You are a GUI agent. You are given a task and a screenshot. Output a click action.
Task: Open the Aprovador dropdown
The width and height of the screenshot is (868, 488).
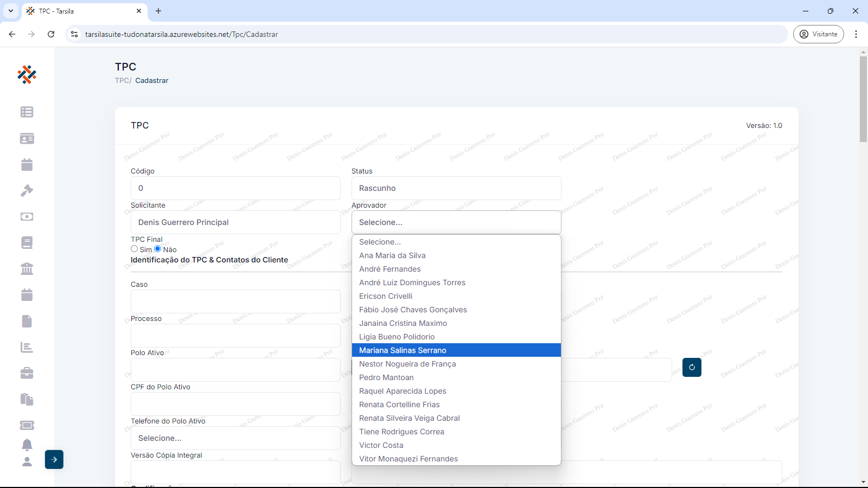point(456,222)
